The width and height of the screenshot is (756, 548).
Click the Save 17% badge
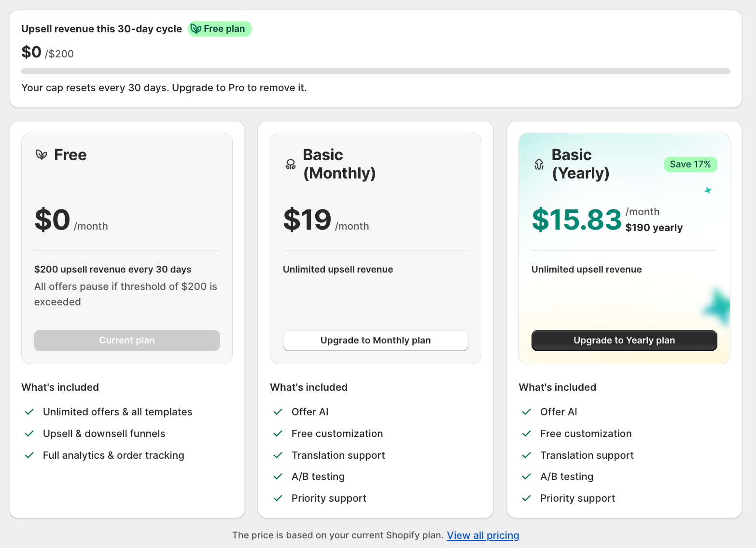(x=690, y=164)
